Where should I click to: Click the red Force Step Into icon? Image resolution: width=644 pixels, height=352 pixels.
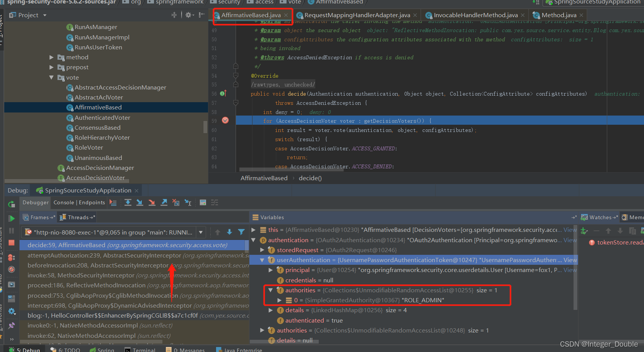pyautogui.click(x=152, y=202)
